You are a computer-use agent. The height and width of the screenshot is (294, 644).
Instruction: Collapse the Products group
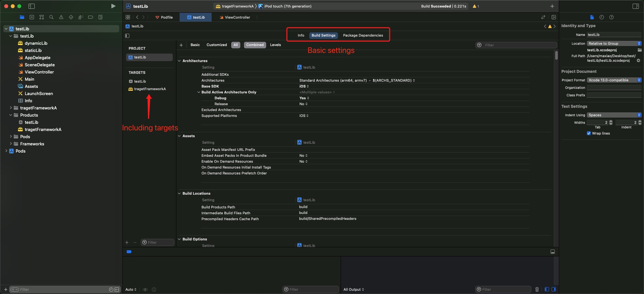[11, 115]
